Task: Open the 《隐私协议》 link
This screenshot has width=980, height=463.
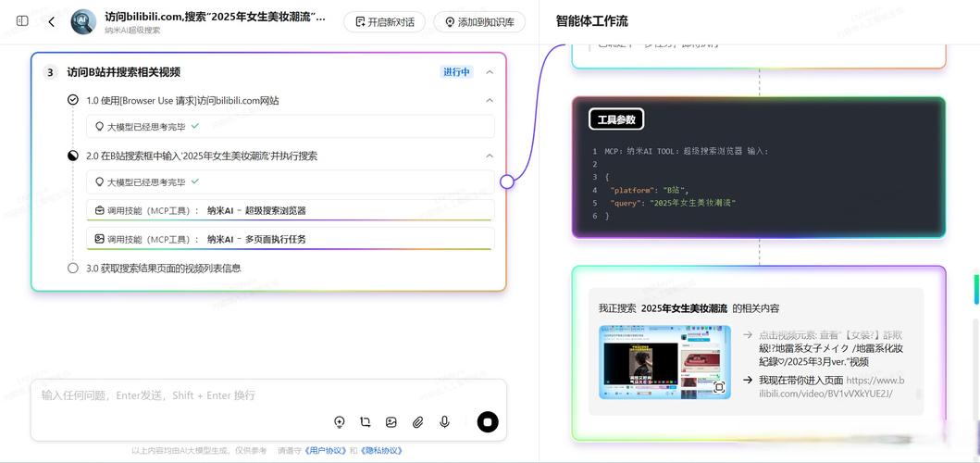Action: [x=380, y=450]
